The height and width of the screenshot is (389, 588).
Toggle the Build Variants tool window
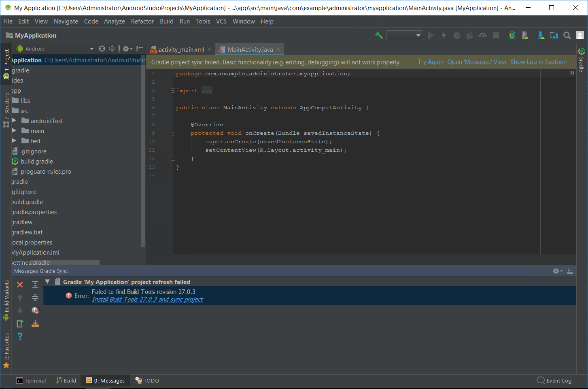(6, 300)
